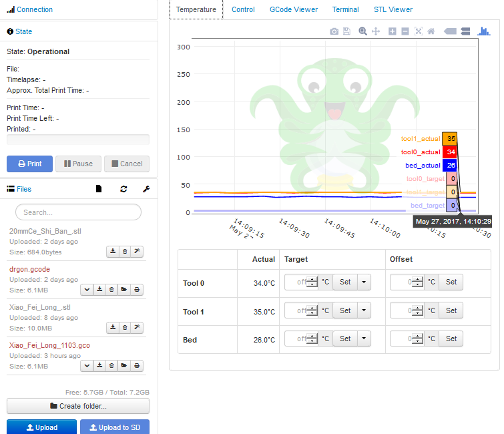Reset plot axes with the home icon

click(x=431, y=31)
